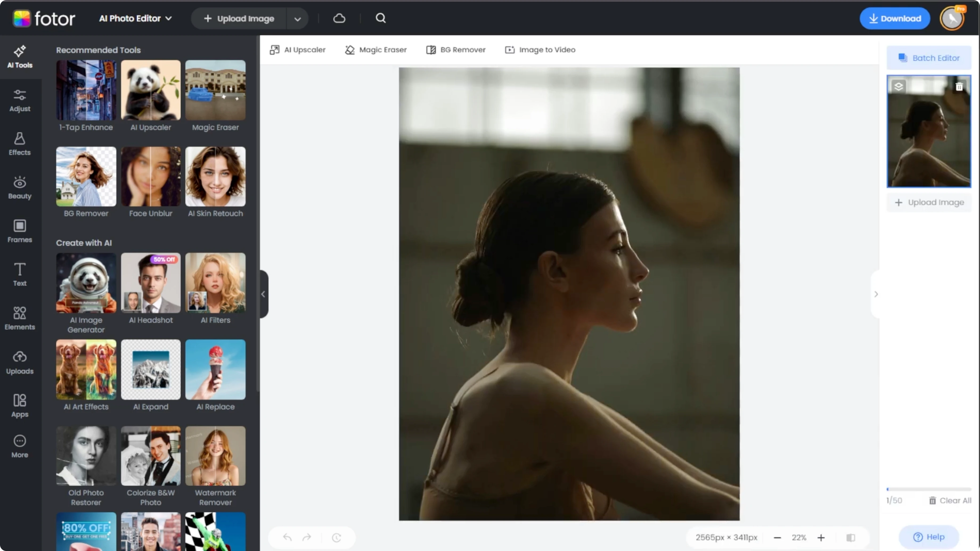Open the Batch Editor
This screenshot has height=551, width=980.
[x=929, y=58]
